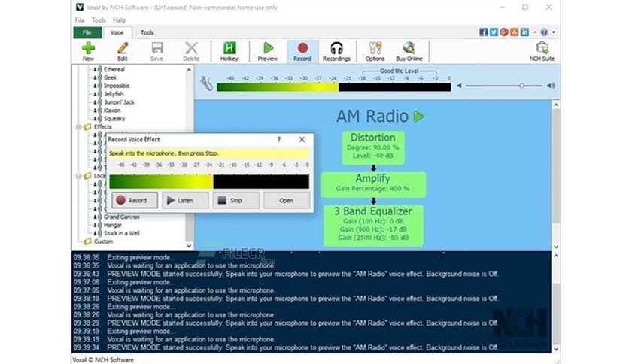The width and height of the screenshot is (629, 364).
Task: Start Preview mode from toolbar
Action: pyautogui.click(x=268, y=51)
